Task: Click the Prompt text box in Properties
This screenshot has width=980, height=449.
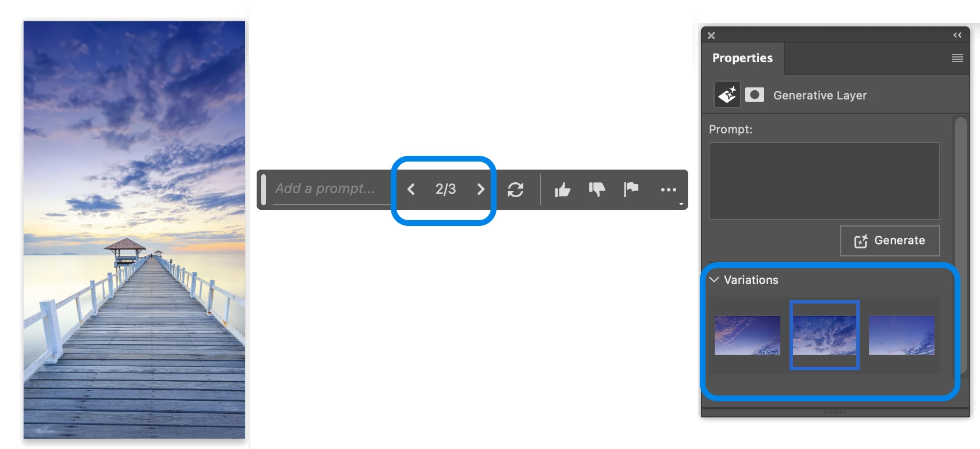Action: coord(825,181)
